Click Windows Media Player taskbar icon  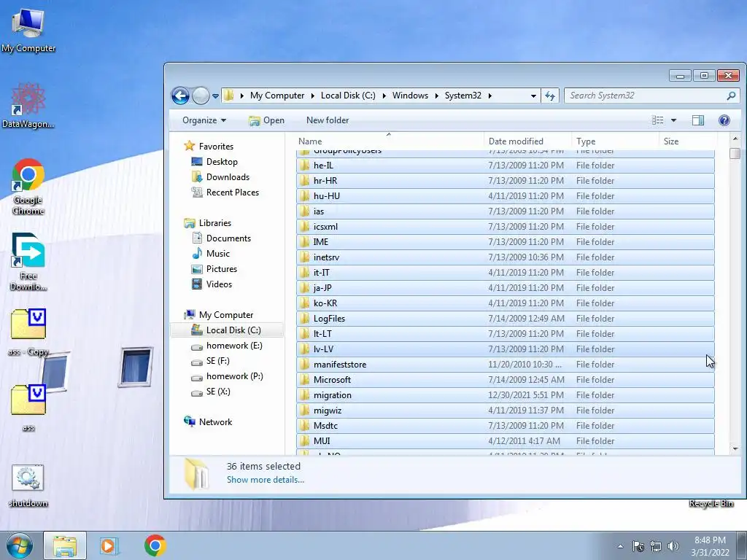click(x=109, y=545)
